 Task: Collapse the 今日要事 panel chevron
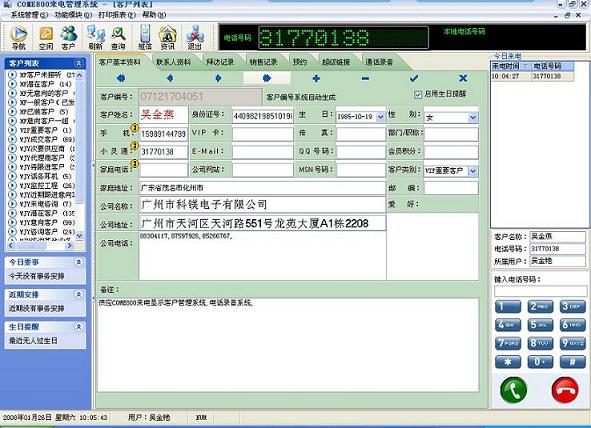[78, 262]
